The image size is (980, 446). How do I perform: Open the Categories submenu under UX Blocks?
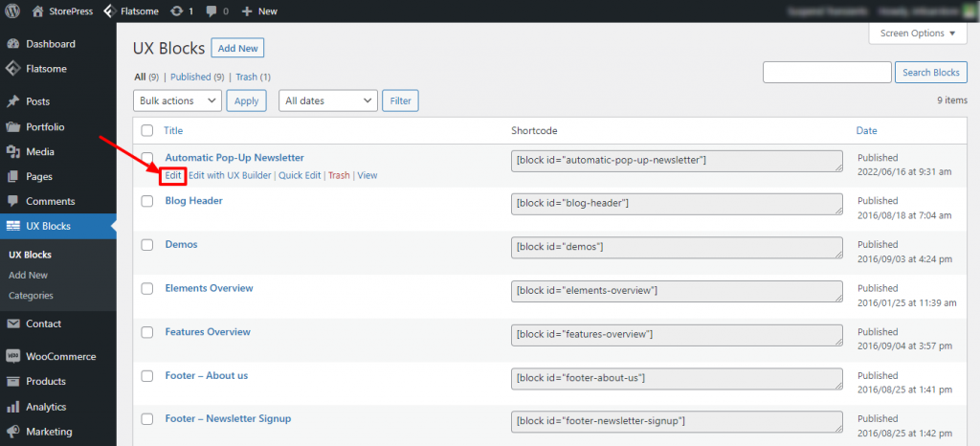click(31, 296)
